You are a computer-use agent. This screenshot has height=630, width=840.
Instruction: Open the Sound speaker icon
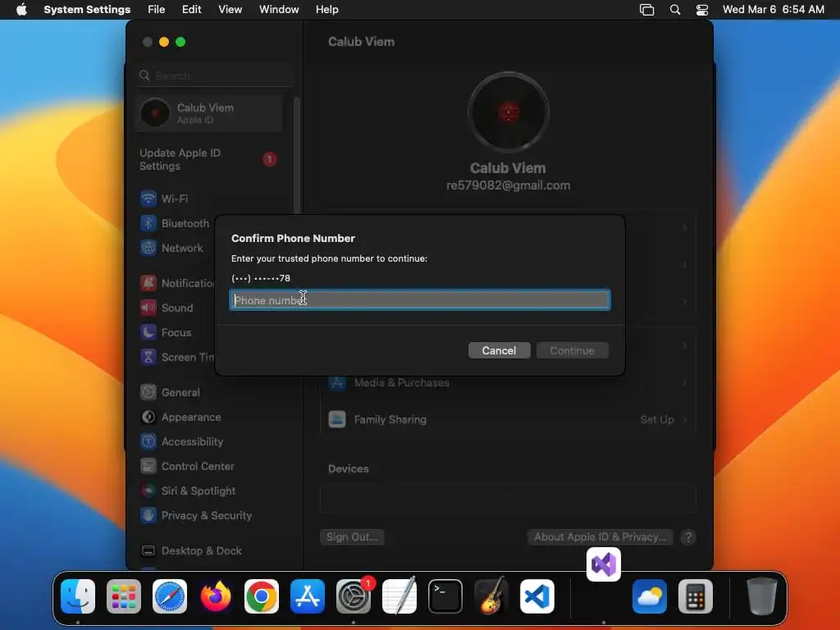point(148,308)
